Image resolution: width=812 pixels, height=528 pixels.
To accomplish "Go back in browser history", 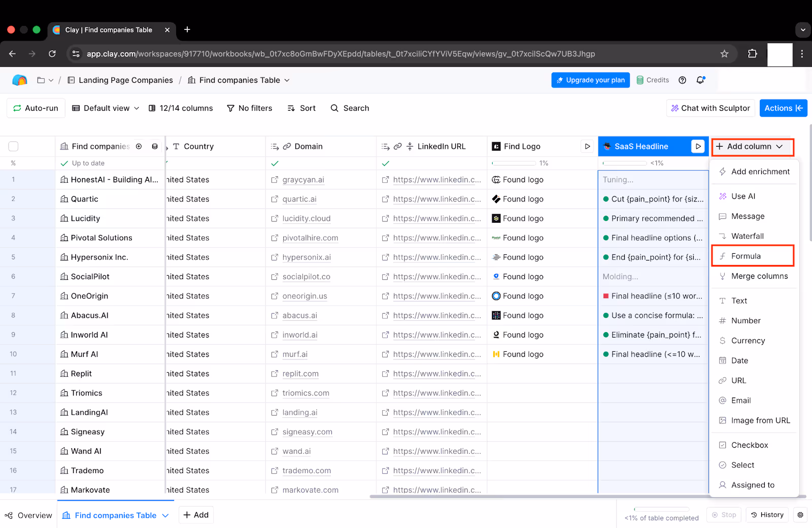I will tap(13, 54).
